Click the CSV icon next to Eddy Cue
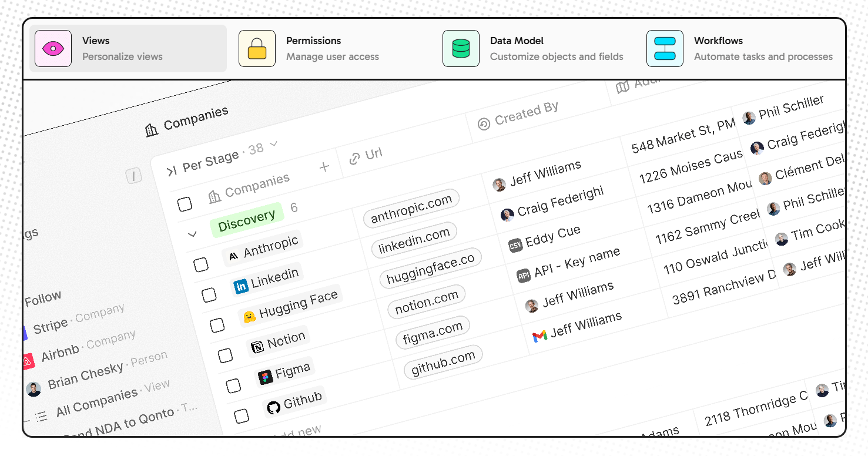 515,246
